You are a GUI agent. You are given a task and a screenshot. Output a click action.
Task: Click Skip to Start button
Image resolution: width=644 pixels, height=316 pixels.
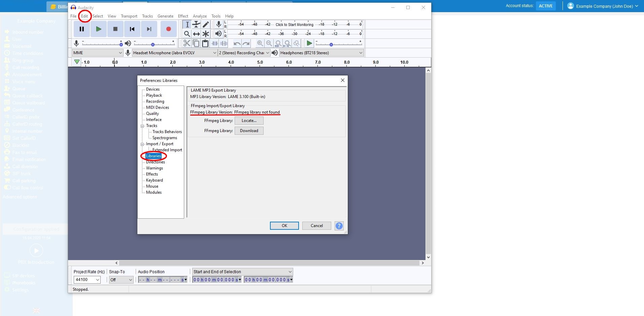132,29
